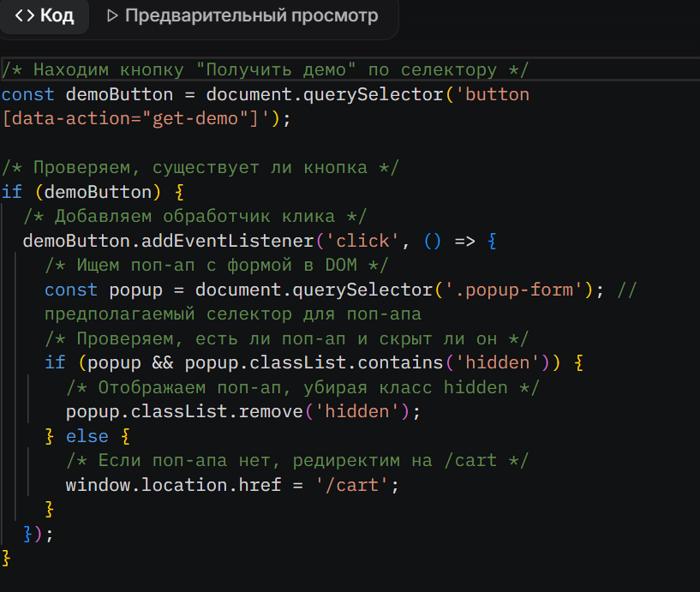This screenshot has width=700, height=592.
Task: Click the [data-action="get-demo"] selector string
Action: coord(137,118)
